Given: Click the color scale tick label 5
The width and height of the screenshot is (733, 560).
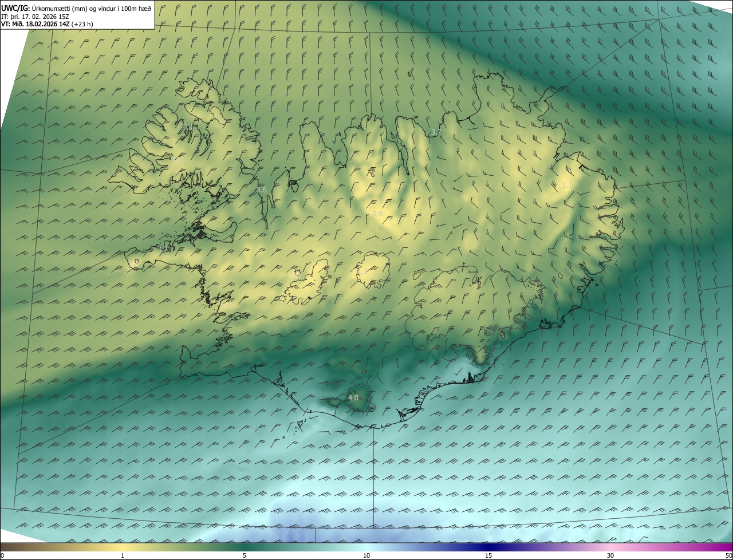Looking at the screenshot, I should [245, 555].
